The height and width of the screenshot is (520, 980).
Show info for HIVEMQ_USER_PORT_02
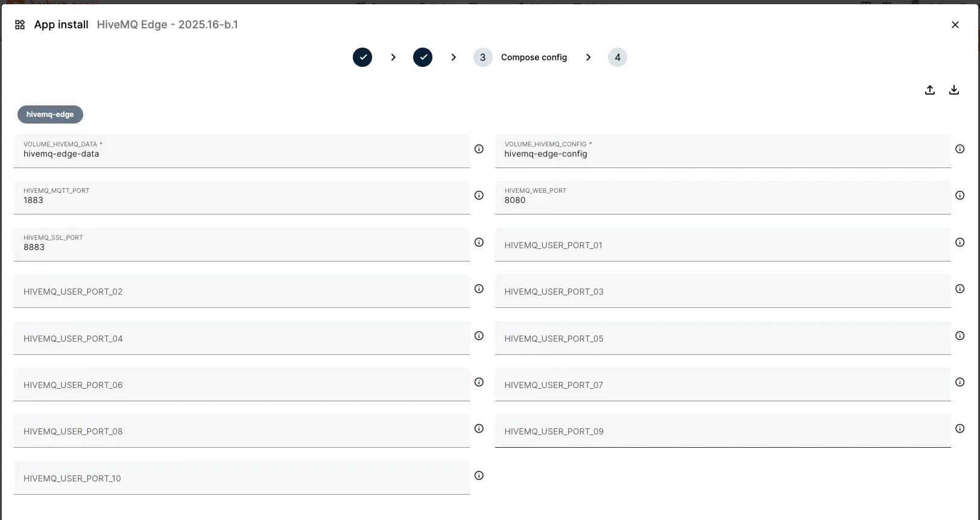click(479, 289)
